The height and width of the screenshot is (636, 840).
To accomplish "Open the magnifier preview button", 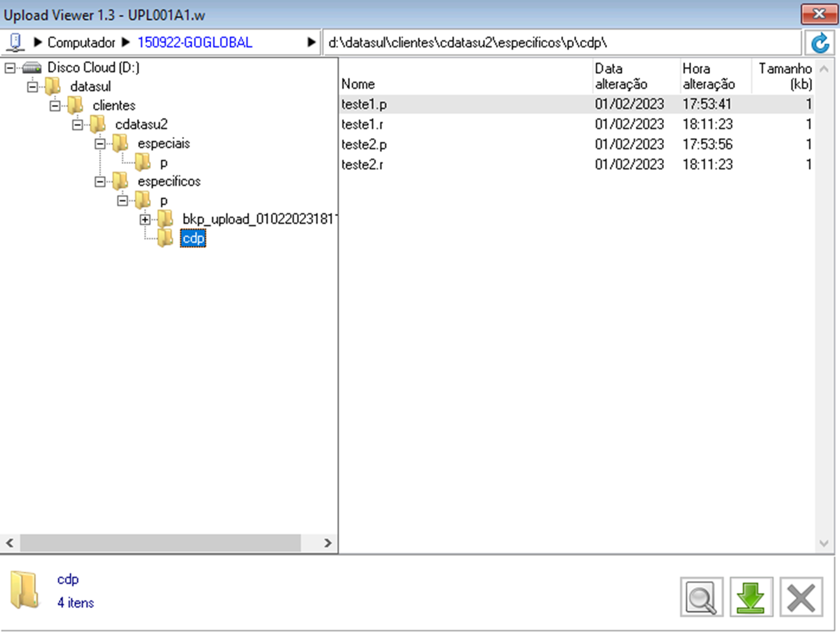I will pyautogui.click(x=701, y=597).
